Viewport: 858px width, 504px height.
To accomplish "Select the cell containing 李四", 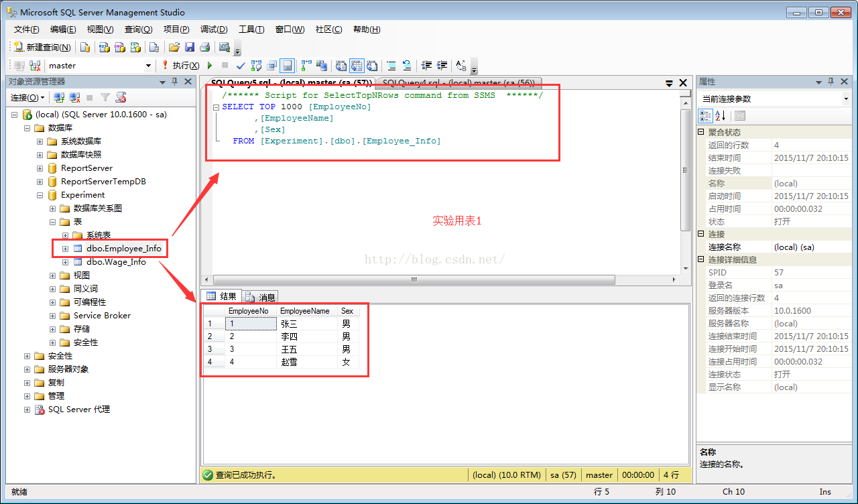I will click(x=308, y=336).
